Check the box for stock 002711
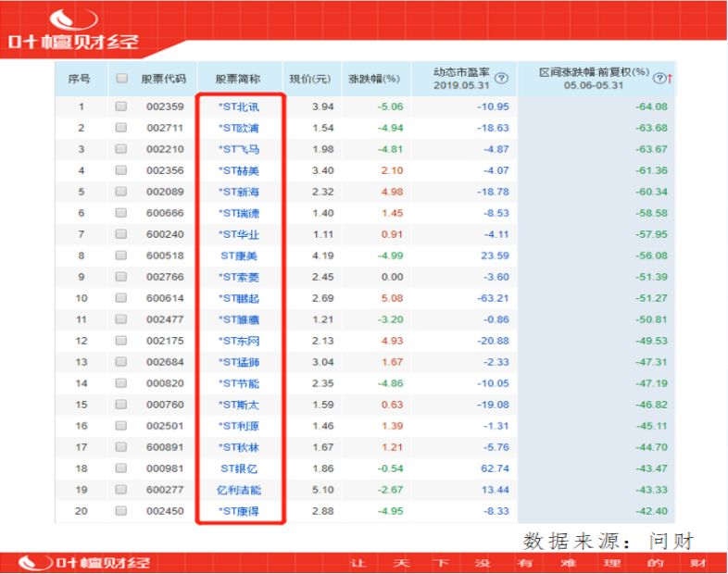 (121, 127)
